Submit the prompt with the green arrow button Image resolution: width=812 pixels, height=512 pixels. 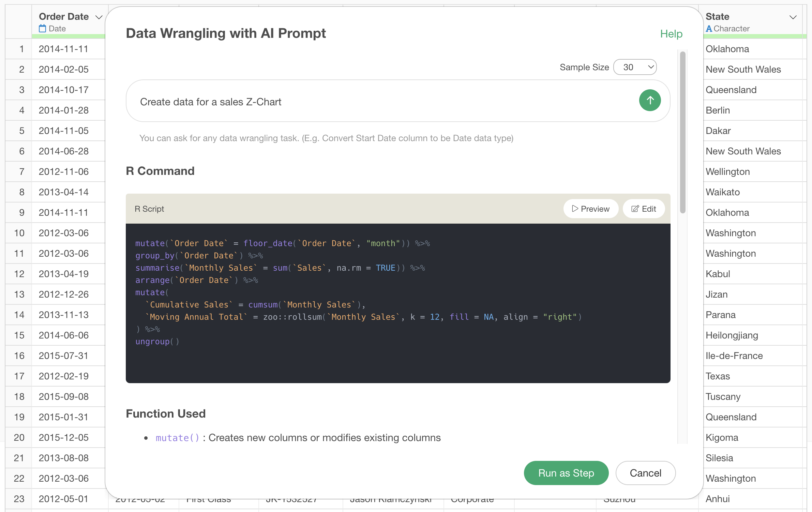[650, 101]
